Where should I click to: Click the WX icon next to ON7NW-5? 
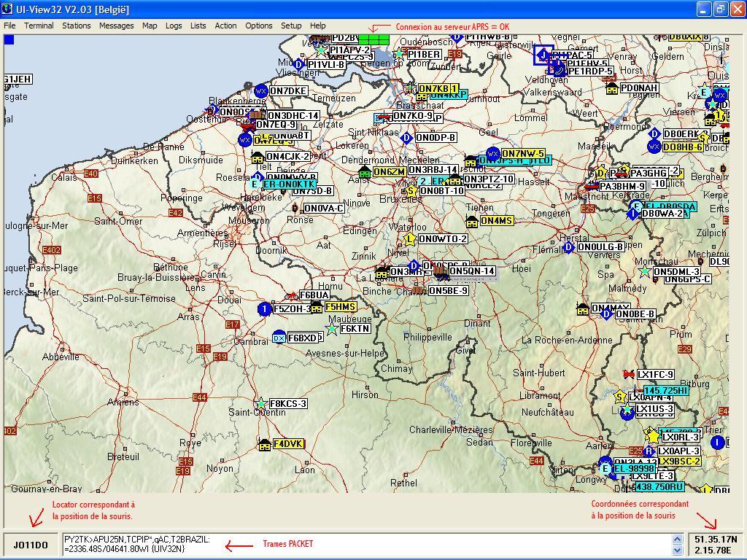tap(493, 153)
